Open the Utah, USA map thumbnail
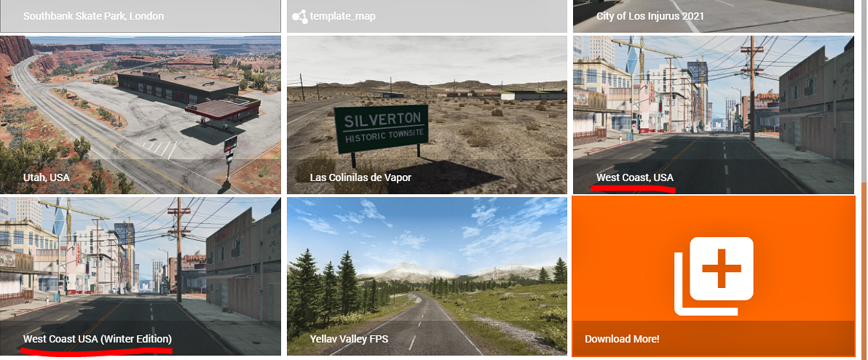Screen dimensions: 868x360 point(140,114)
